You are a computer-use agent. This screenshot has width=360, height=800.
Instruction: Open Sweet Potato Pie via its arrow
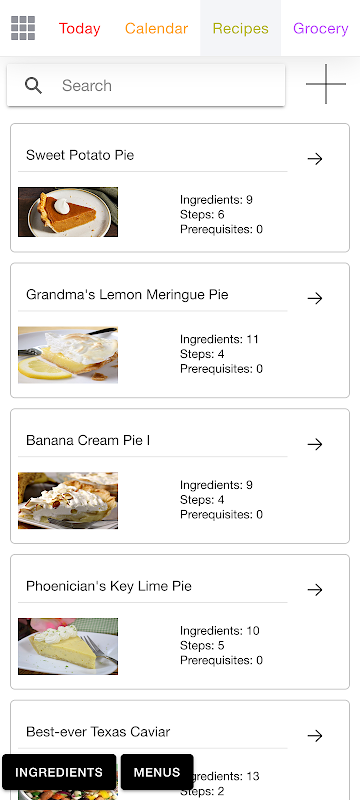point(315,159)
